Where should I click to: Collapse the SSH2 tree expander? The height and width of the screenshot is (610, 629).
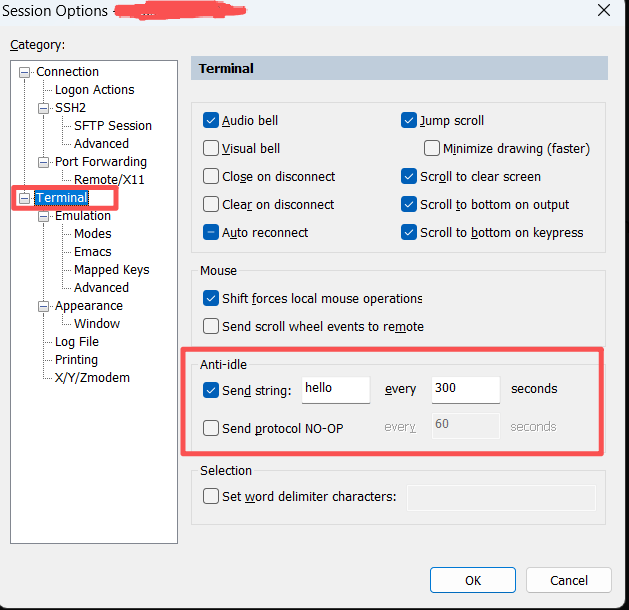click(x=44, y=108)
